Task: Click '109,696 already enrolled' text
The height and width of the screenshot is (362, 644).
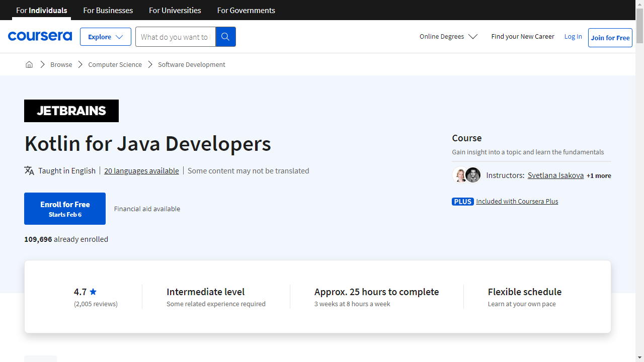Action: point(66,239)
